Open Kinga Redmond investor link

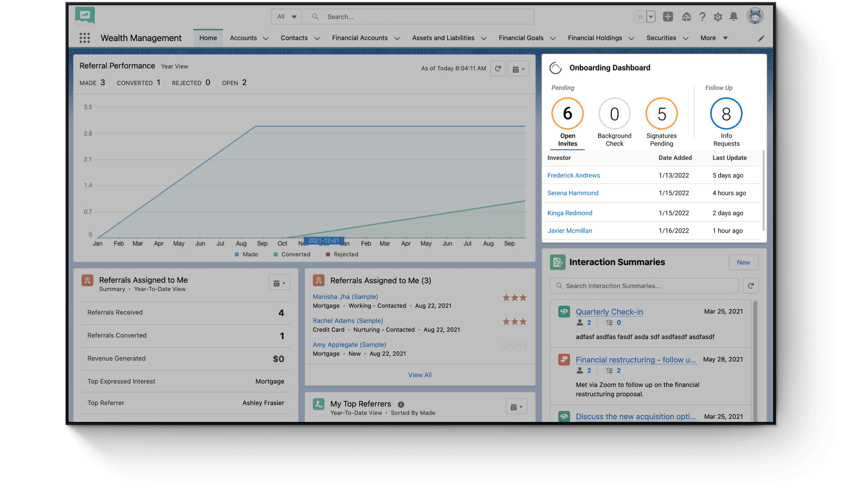(x=570, y=213)
